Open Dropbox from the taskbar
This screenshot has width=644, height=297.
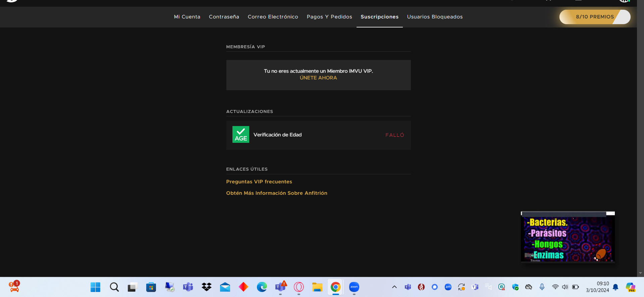207,287
